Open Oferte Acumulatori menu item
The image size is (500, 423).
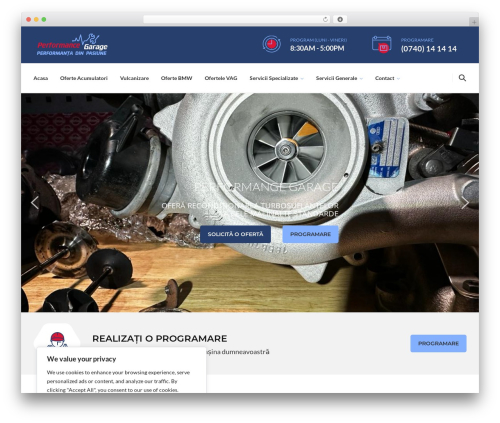pyautogui.click(x=84, y=78)
